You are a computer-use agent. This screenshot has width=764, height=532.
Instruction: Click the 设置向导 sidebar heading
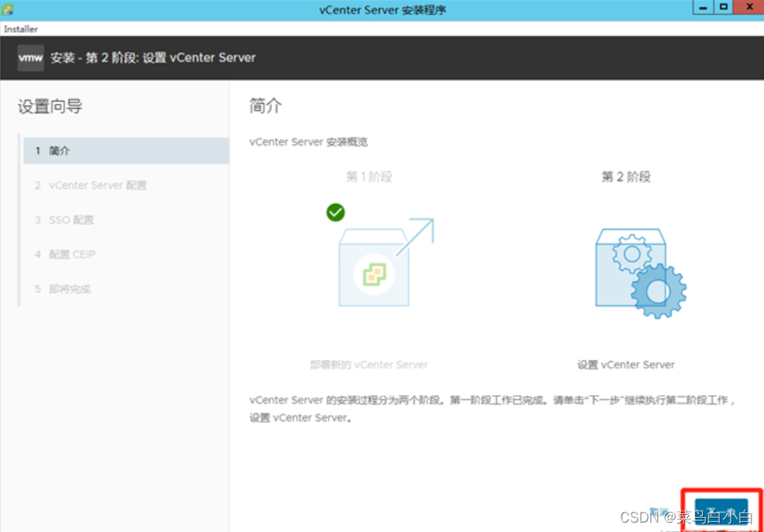[x=50, y=106]
